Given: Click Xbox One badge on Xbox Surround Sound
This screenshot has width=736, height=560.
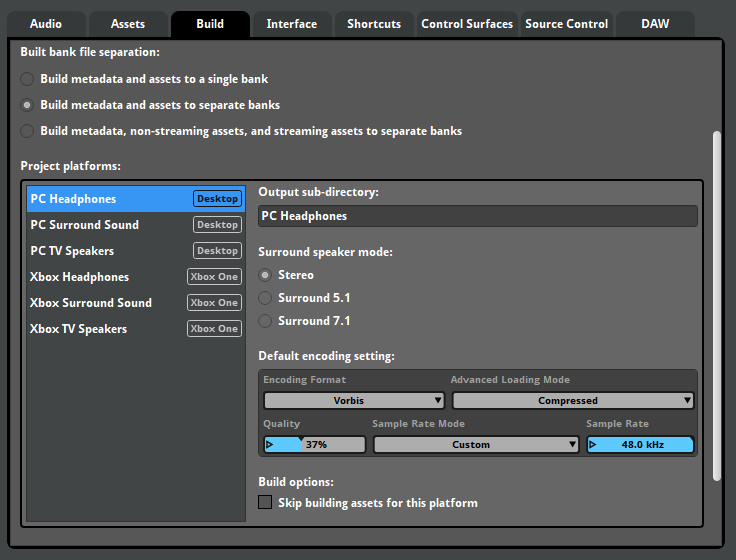Looking at the screenshot, I should tap(214, 303).
